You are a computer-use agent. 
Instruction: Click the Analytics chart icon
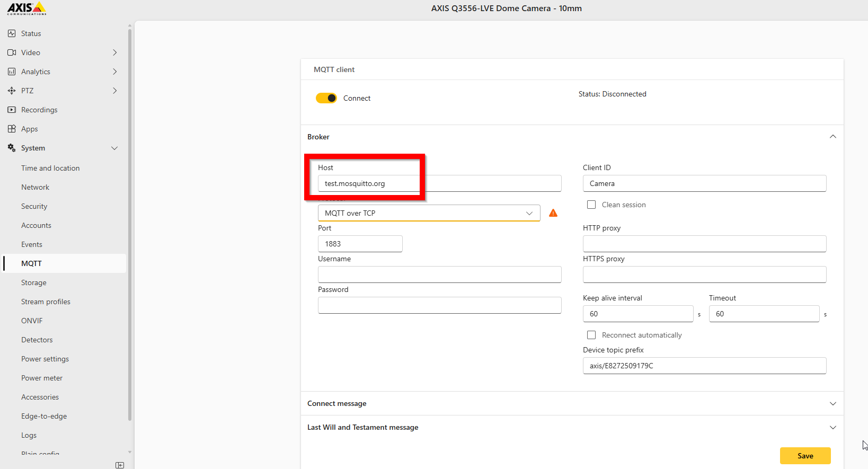pos(12,72)
